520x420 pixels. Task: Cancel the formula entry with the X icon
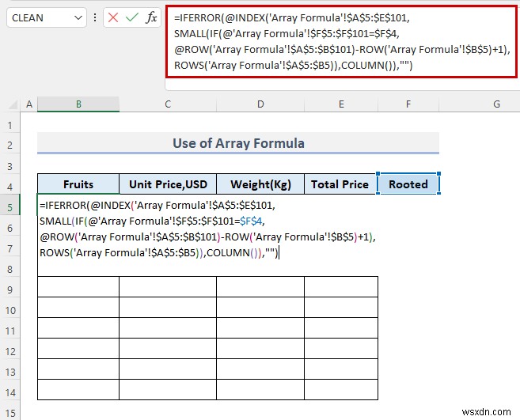pyautogui.click(x=113, y=17)
